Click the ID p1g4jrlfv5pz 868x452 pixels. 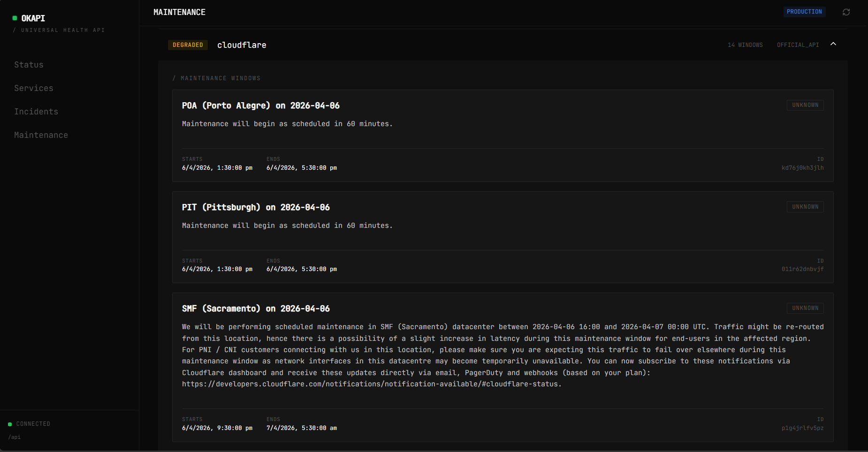802,428
